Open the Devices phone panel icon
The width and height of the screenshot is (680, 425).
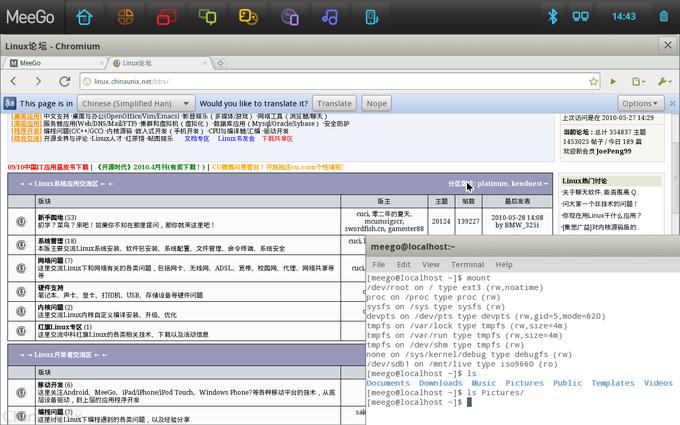tap(372, 17)
